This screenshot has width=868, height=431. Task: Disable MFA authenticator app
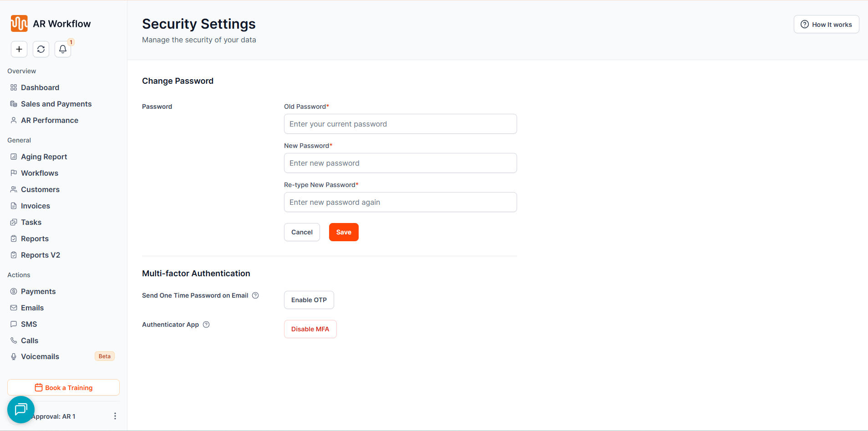click(310, 329)
